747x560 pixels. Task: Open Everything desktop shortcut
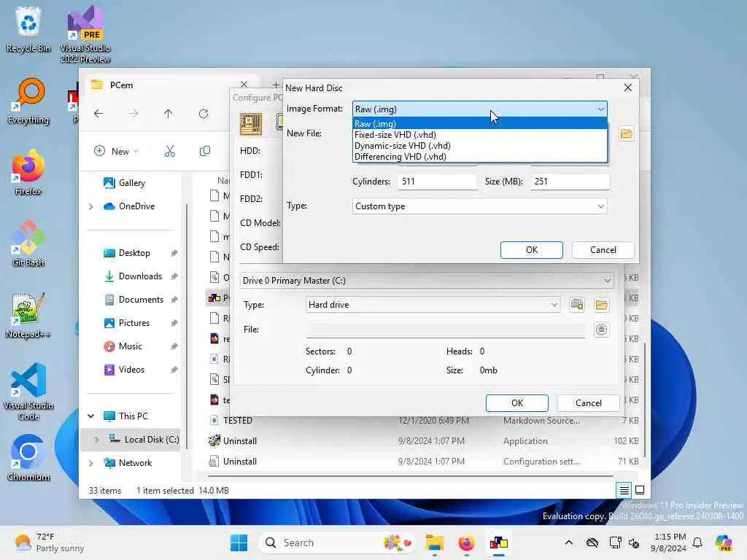coord(28,101)
